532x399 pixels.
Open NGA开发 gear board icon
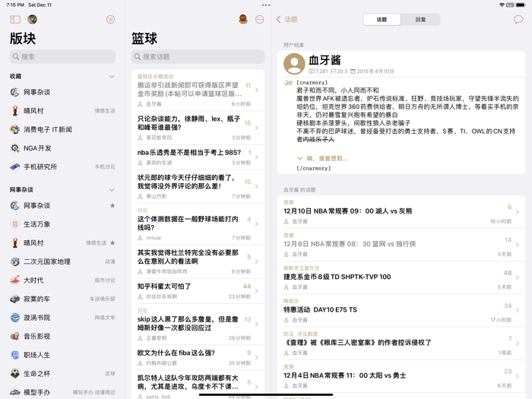(x=14, y=148)
